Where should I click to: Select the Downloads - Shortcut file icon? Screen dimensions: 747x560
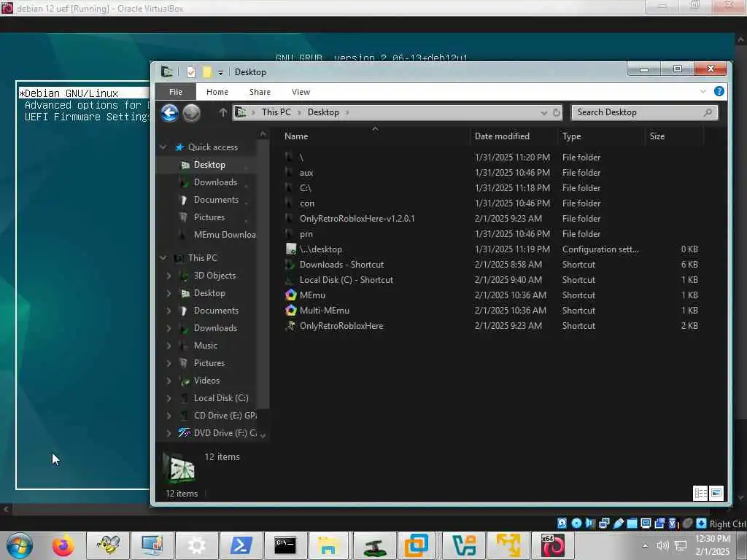pos(290,264)
